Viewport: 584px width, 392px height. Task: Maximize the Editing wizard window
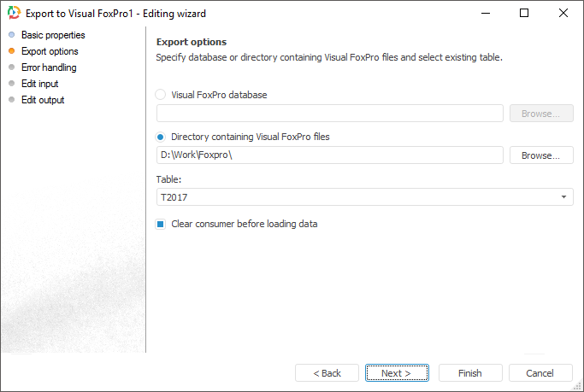(x=524, y=13)
